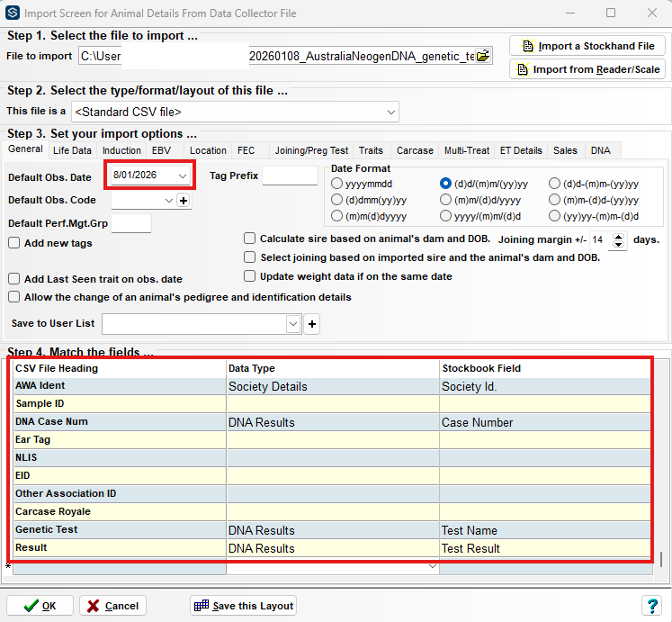Click the Tag Prefix input field

[291, 176]
